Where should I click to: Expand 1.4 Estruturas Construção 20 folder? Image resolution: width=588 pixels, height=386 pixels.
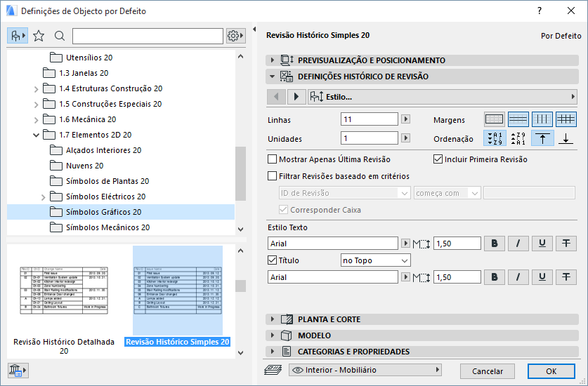pos(36,89)
